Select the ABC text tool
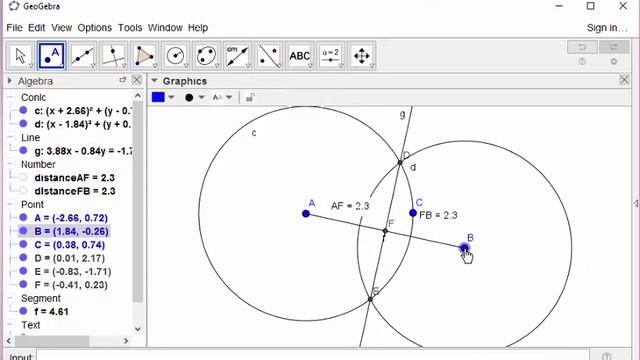Screen dimensions: 640x360 (x=300, y=56)
